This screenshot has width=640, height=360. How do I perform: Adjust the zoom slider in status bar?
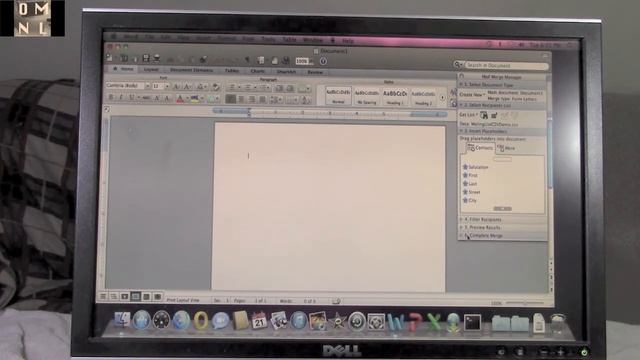tap(524, 303)
